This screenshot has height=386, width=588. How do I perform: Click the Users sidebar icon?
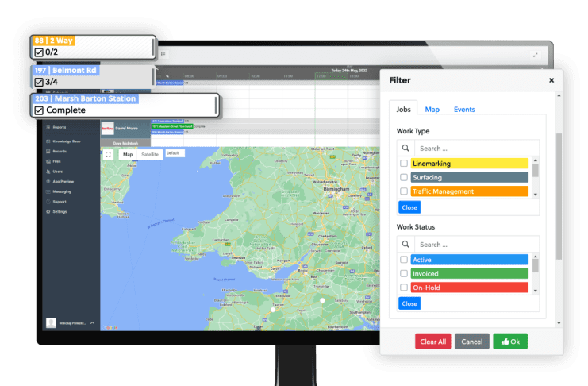click(x=48, y=171)
